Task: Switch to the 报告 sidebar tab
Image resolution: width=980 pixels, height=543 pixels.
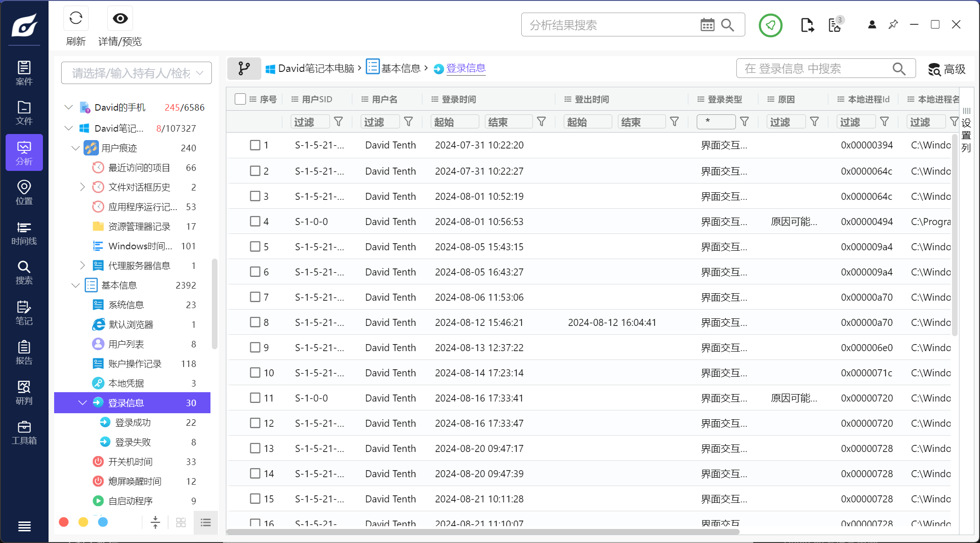Action: click(24, 353)
